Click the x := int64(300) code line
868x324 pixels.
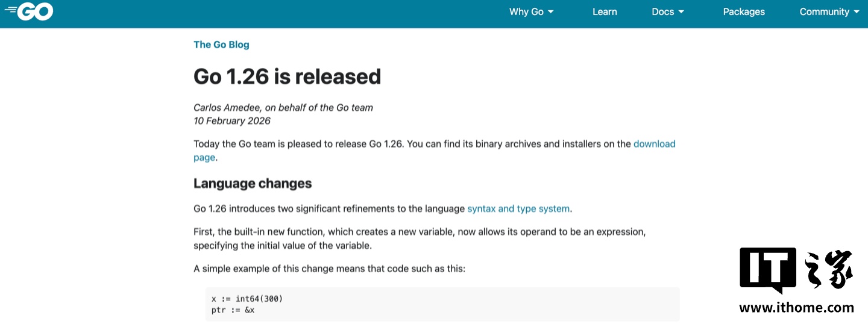click(247, 299)
